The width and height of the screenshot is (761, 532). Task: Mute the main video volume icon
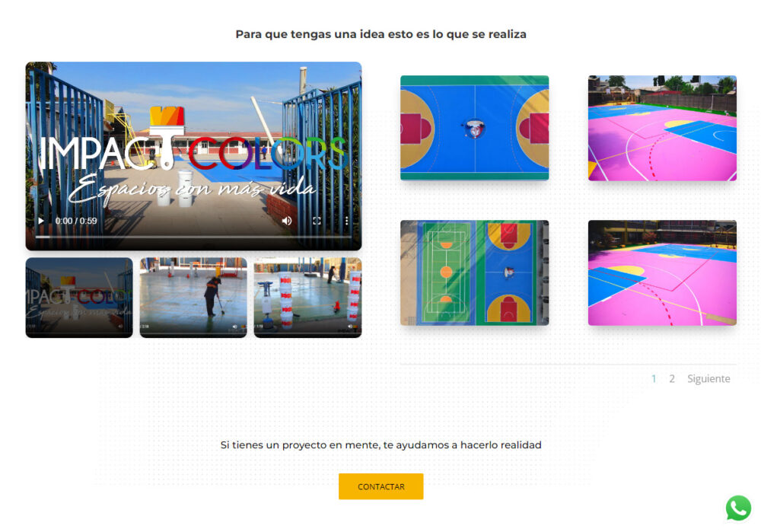(287, 221)
